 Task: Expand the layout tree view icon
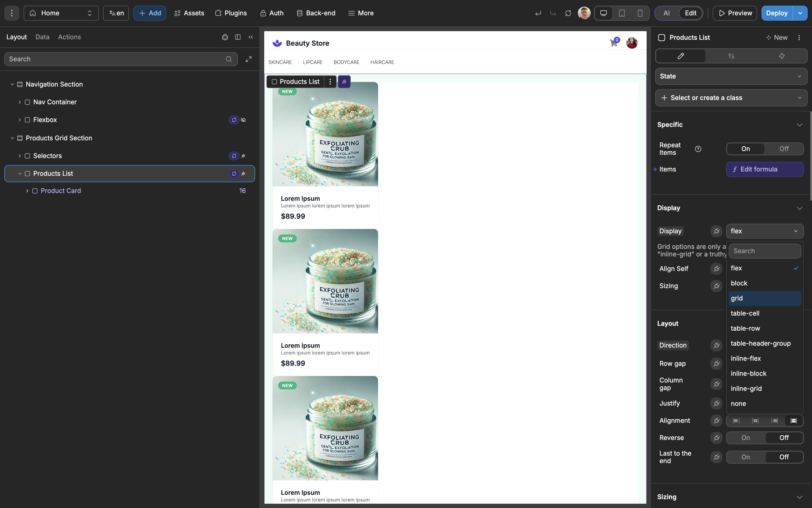(x=249, y=59)
